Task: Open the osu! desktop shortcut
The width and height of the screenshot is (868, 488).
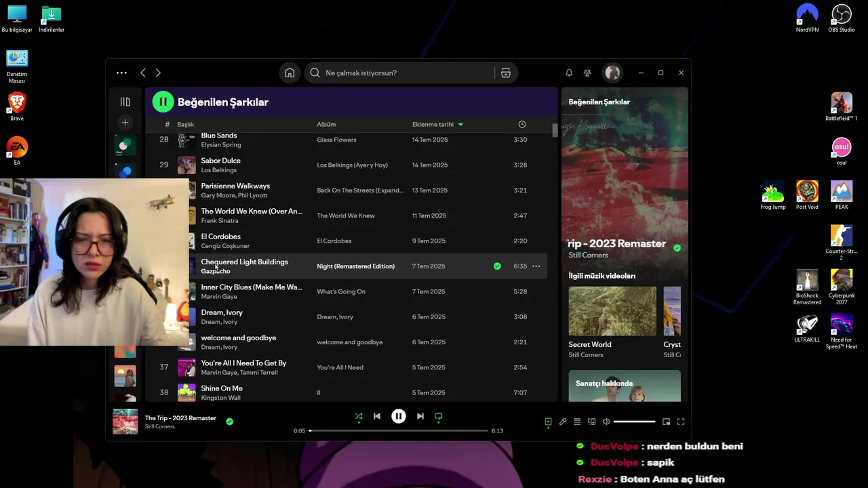Action: (842, 152)
